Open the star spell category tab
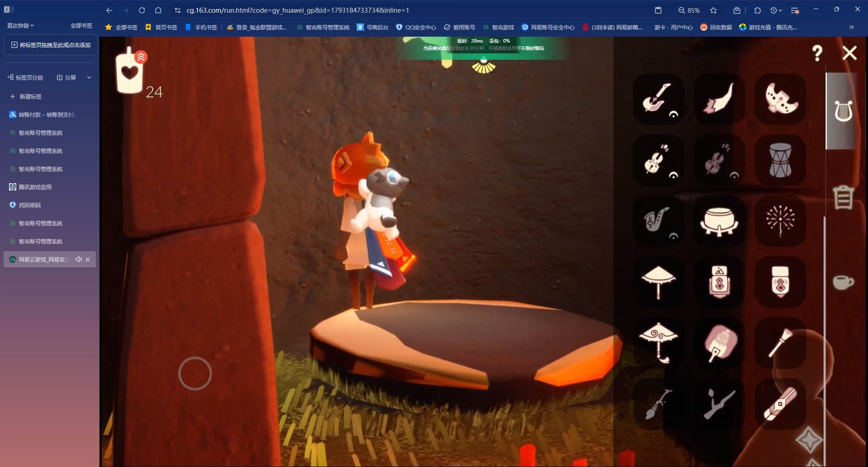Image resolution: width=868 pixels, height=467 pixels. point(808,439)
